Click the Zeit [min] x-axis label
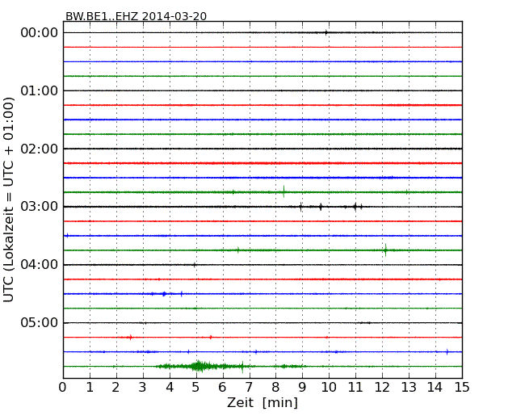The image size is (525, 420). pyautogui.click(x=262, y=402)
